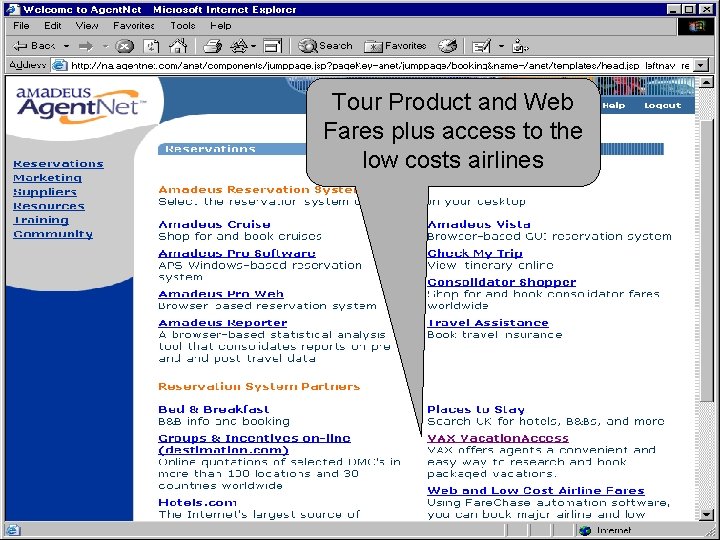Maximize the Internet Explorer window

pos(689,9)
